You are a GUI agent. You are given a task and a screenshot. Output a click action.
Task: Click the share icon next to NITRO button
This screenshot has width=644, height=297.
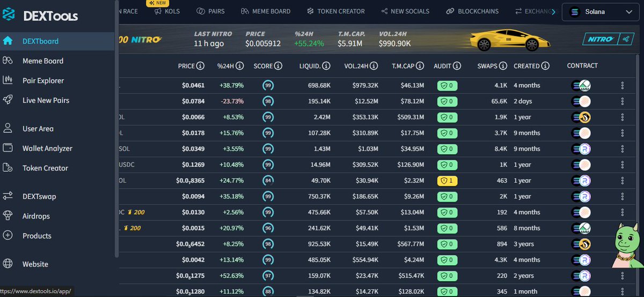(x=626, y=39)
